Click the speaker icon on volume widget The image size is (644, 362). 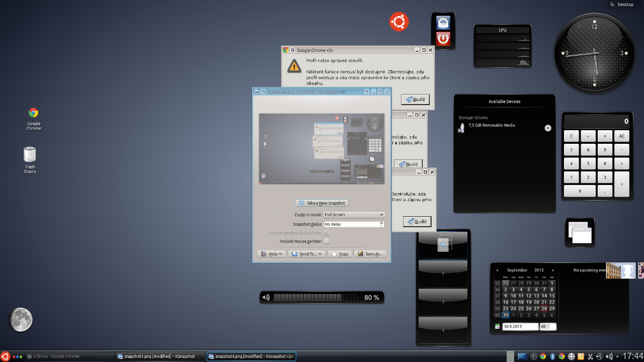point(266,298)
